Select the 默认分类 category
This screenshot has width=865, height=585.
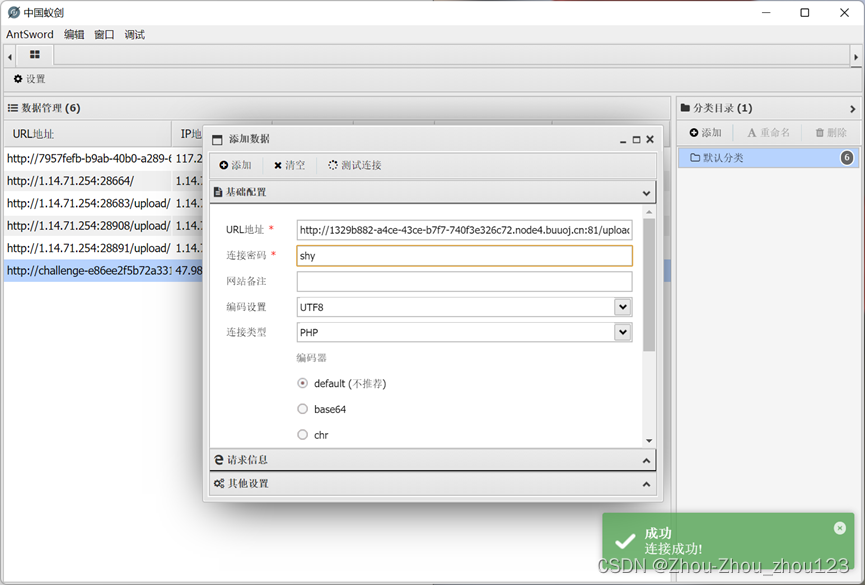point(768,158)
